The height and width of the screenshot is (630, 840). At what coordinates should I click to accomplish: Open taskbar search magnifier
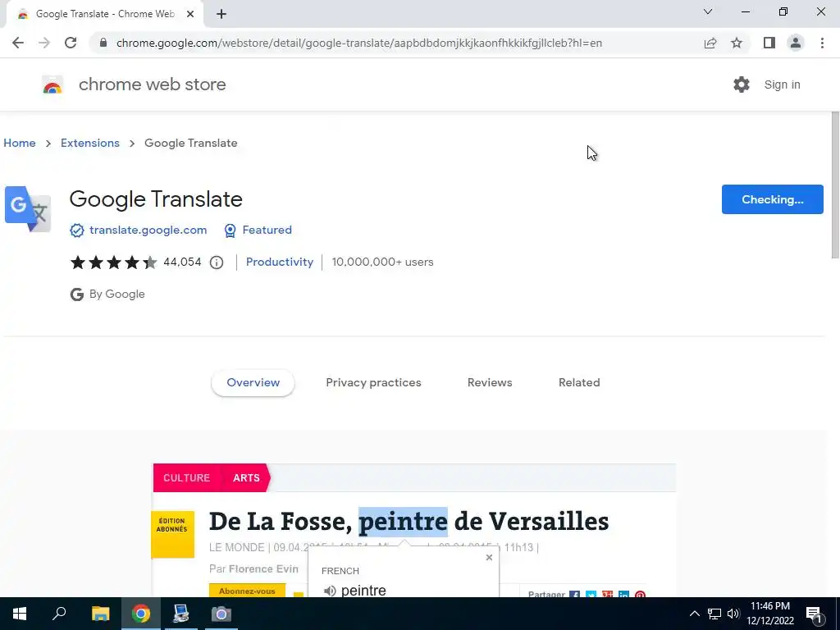[59, 614]
